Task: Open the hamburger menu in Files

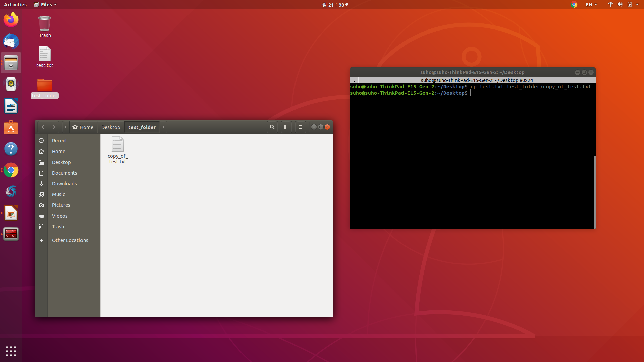Action: point(300,127)
